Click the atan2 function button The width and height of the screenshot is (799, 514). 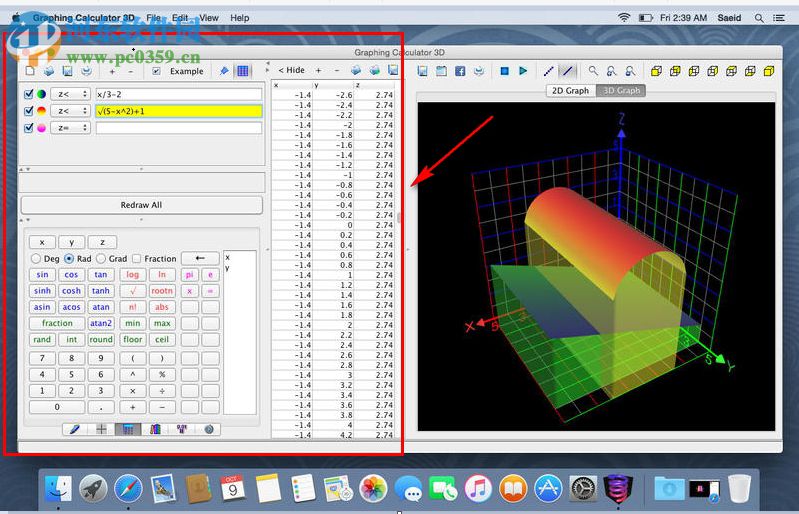click(x=101, y=323)
